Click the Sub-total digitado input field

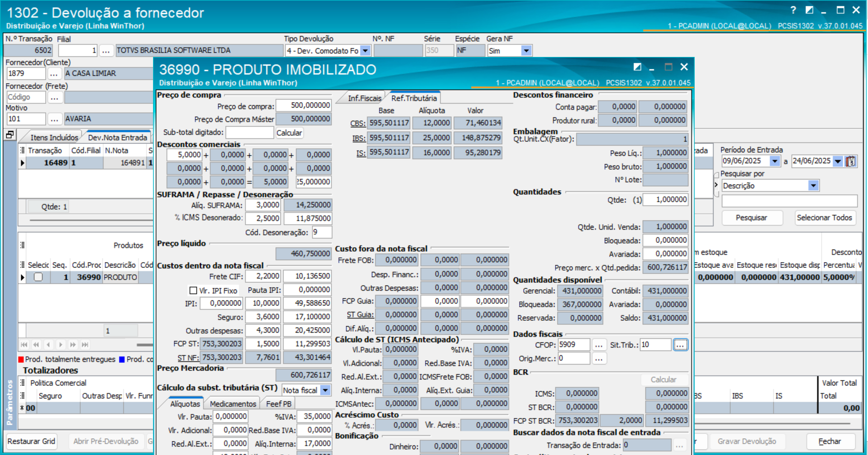(250, 132)
